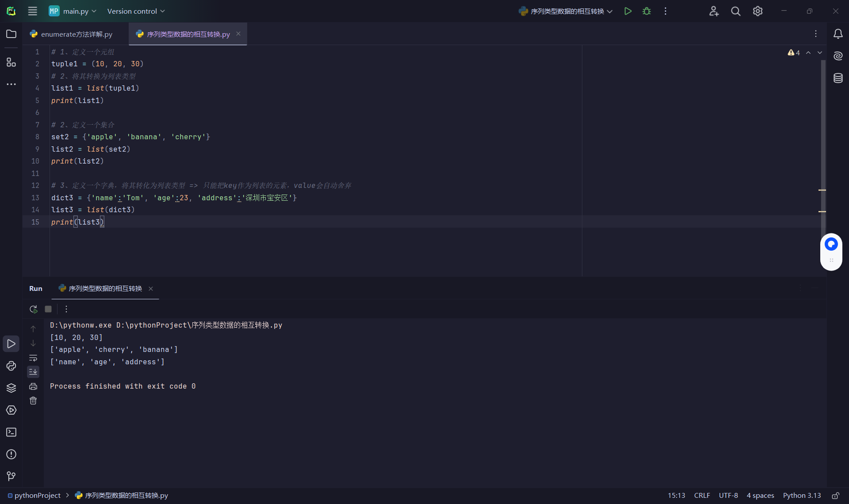Open the Database tool window
Screen dimensions: 849x504
[x=838, y=78]
